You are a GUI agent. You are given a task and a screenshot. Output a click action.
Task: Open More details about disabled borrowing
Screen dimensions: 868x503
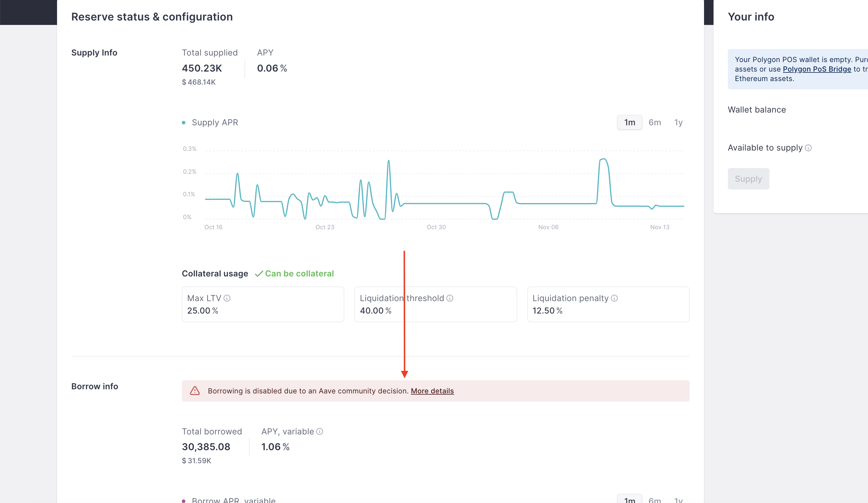432,391
